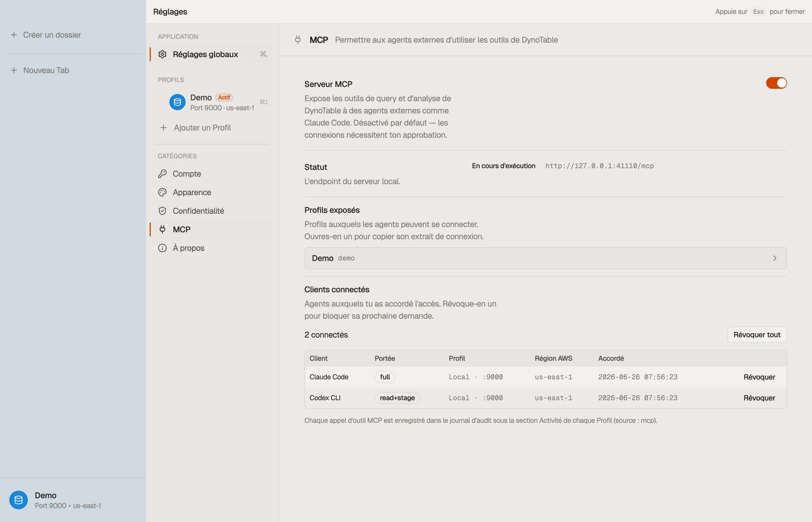The width and height of the screenshot is (812, 522).
Task: Click the plus icon beside Créer un dossier
Action: click(x=14, y=35)
